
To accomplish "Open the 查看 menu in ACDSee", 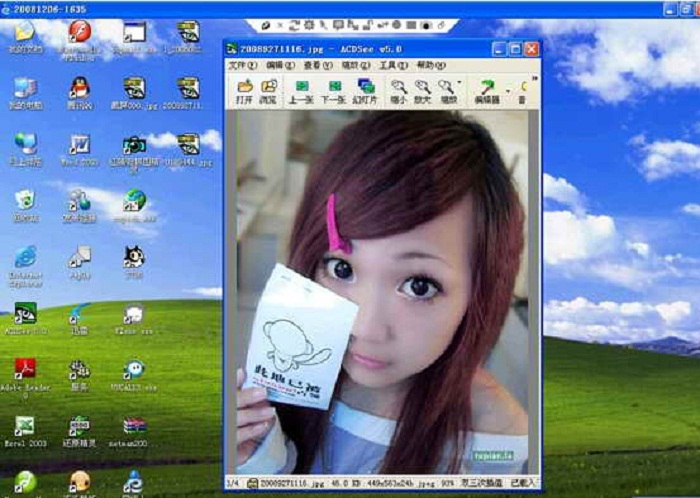I will (318, 65).
